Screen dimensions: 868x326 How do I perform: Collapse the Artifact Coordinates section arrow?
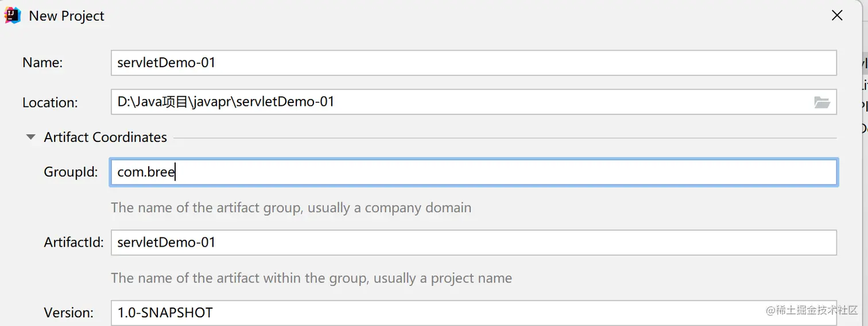point(31,137)
